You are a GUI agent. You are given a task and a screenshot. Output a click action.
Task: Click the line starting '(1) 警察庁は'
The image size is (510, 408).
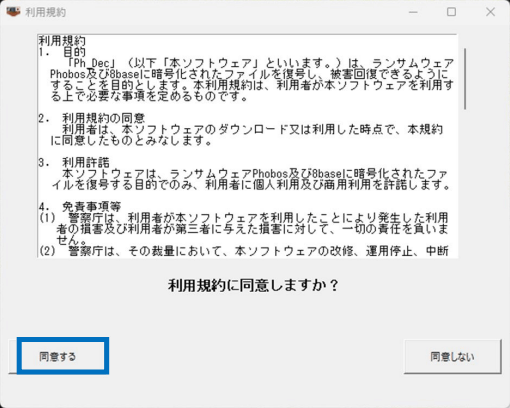tap(244, 218)
